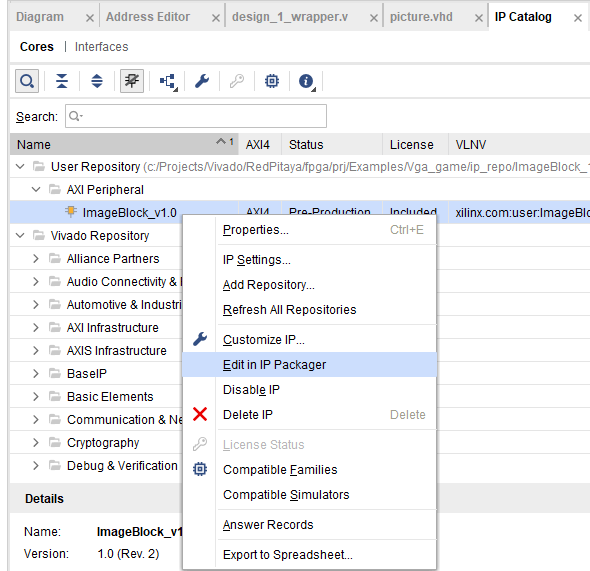Image resolution: width=590 pixels, height=571 pixels.
Task: Click the info icon in toolbar
Action: pyautogui.click(x=306, y=81)
